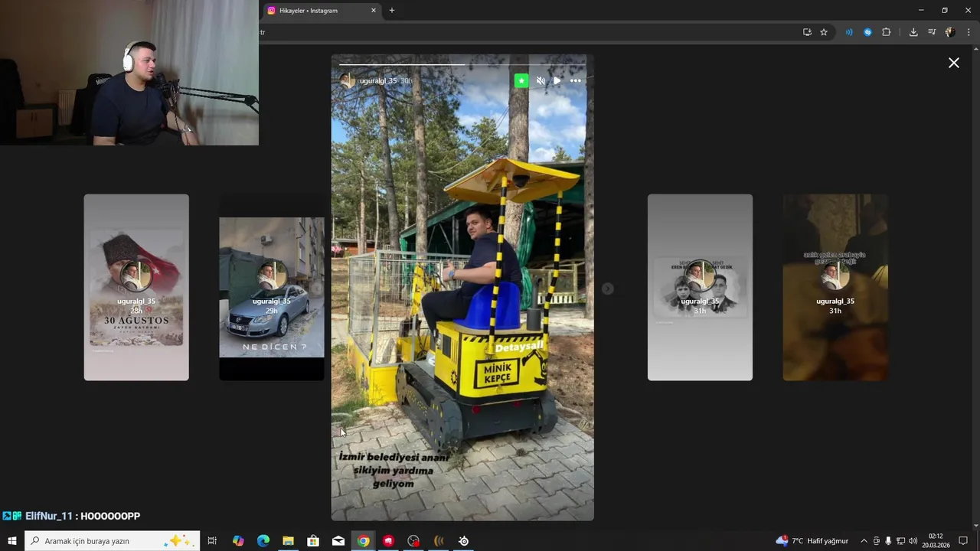
Task: Open the red app icon on taskbar
Action: (x=388, y=541)
